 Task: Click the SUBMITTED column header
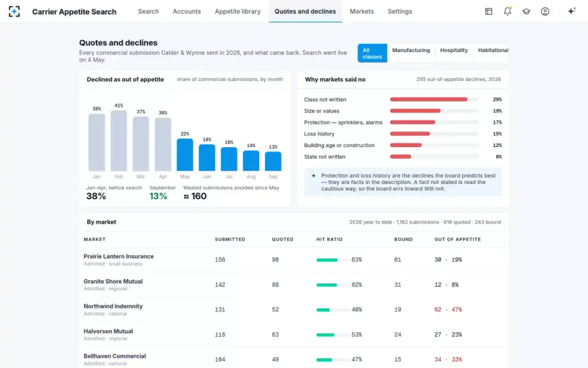[230, 239]
